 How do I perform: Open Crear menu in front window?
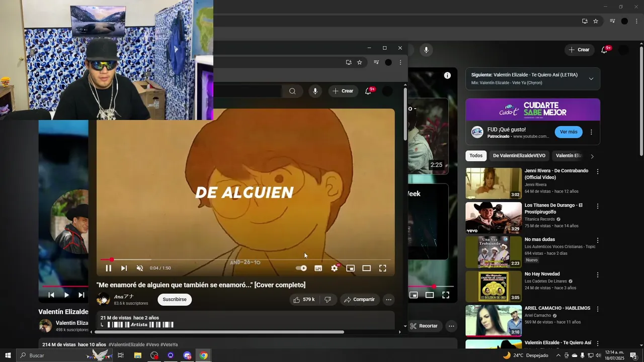pos(343,91)
